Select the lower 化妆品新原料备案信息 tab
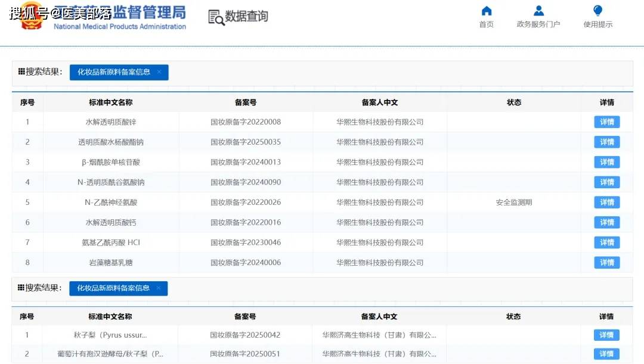The width and height of the screenshot is (644, 364). 113,288
